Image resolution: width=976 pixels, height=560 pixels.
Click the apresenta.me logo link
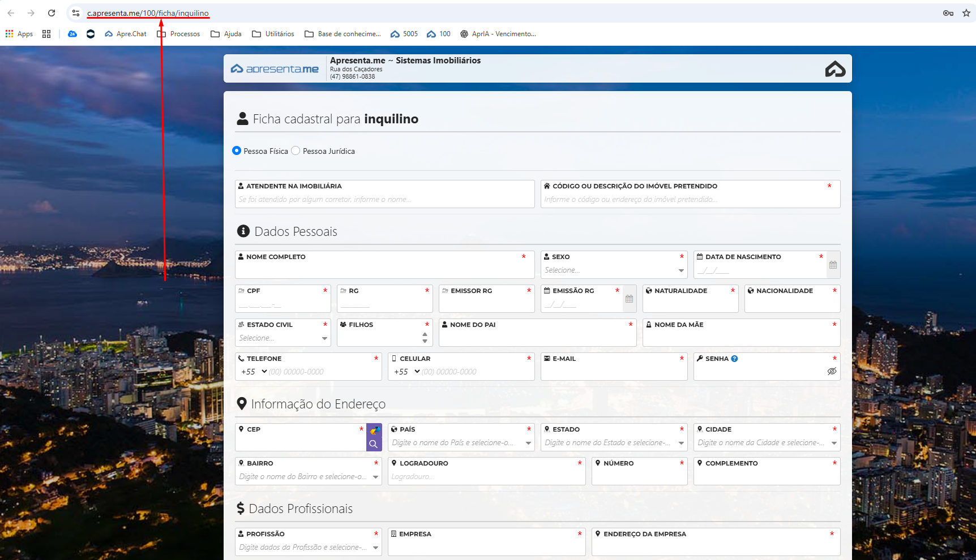[x=275, y=69]
